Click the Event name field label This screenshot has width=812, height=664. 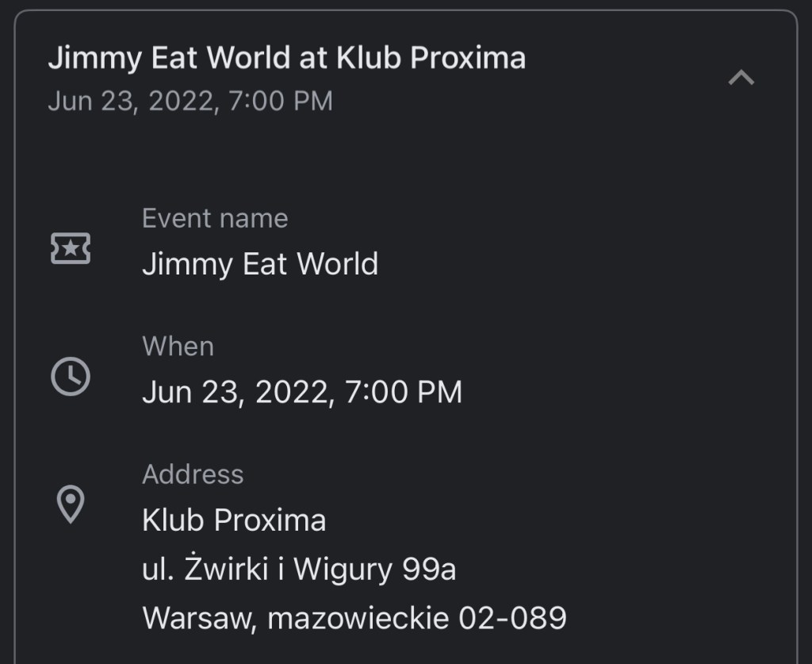point(215,218)
